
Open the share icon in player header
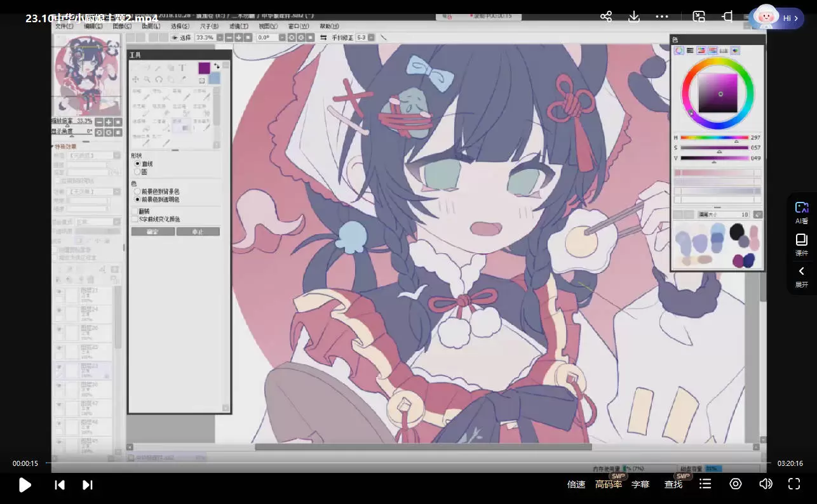[606, 17]
